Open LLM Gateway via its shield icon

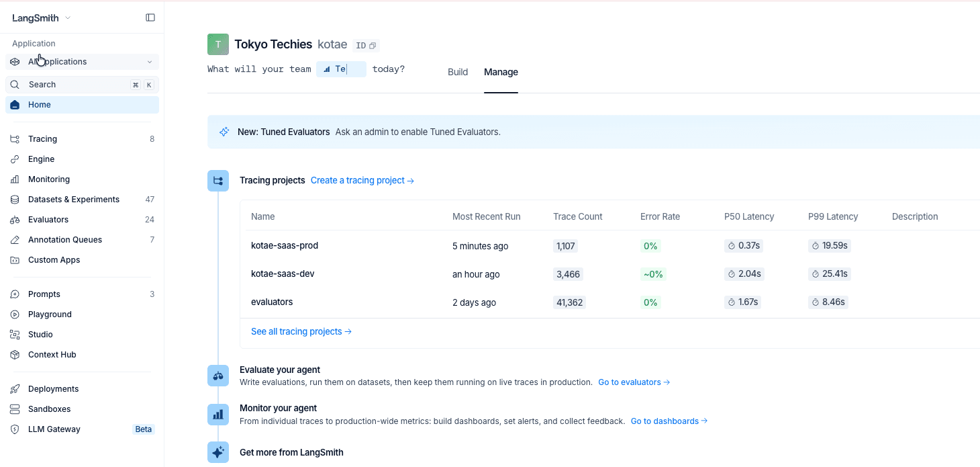15,429
